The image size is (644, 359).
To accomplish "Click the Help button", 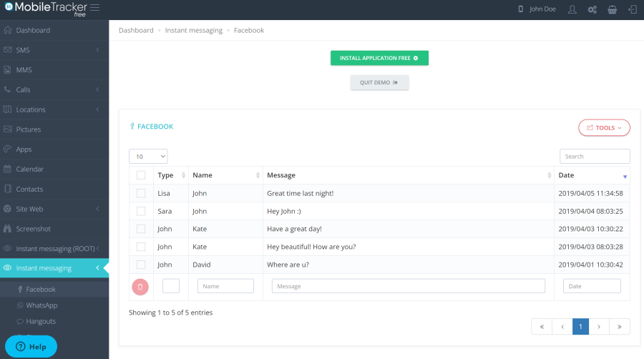I will click(x=31, y=347).
